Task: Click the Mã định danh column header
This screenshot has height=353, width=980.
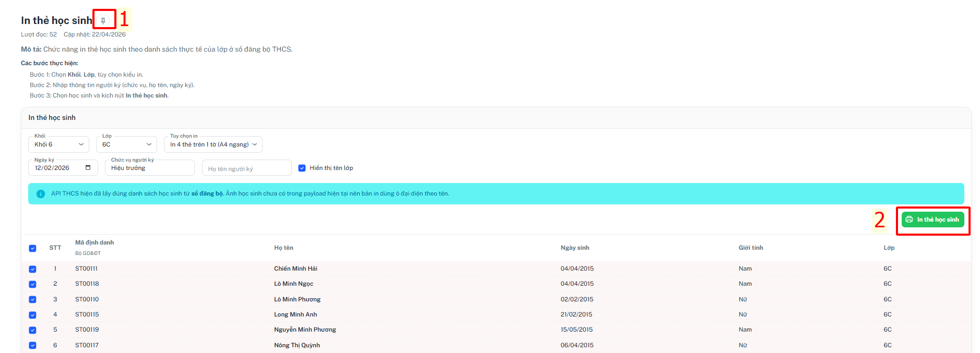Action: (x=95, y=242)
